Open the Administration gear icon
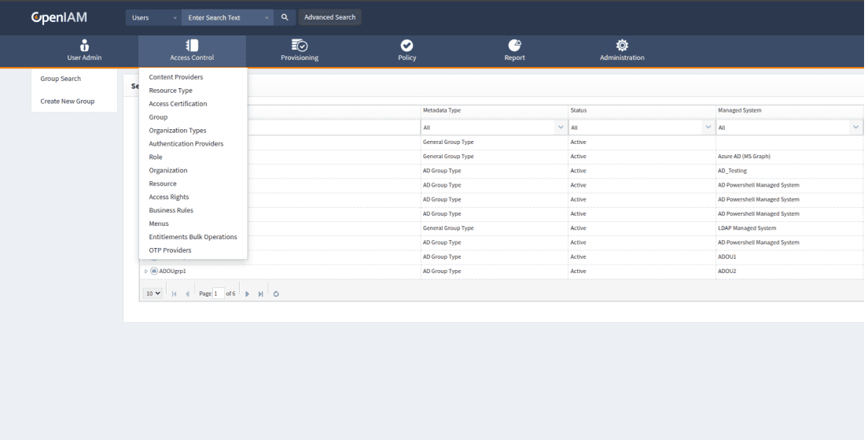868x440 pixels. point(621,46)
